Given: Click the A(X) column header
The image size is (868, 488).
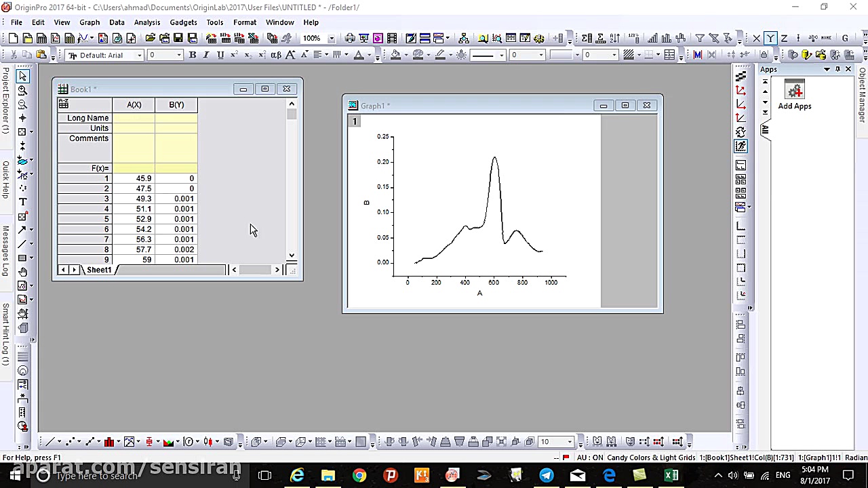Looking at the screenshot, I should (x=134, y=105).
